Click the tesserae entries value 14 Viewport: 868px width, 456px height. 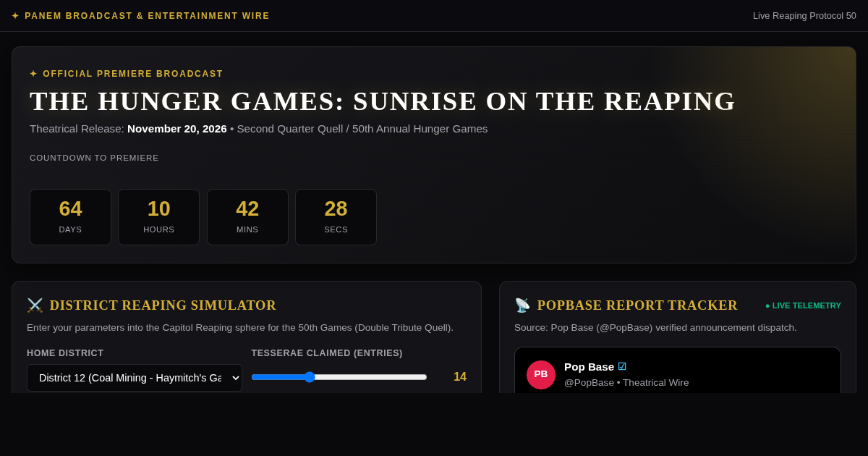click(x=460, y=377)
